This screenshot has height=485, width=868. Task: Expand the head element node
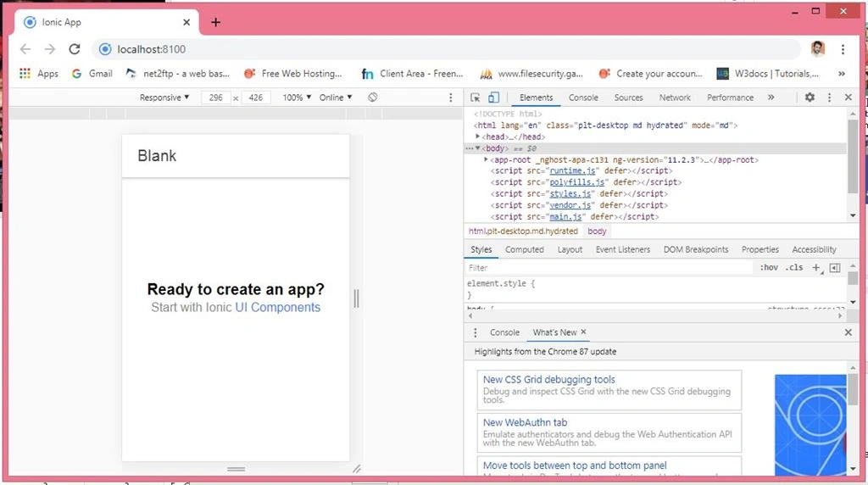[x=478, y=137]
